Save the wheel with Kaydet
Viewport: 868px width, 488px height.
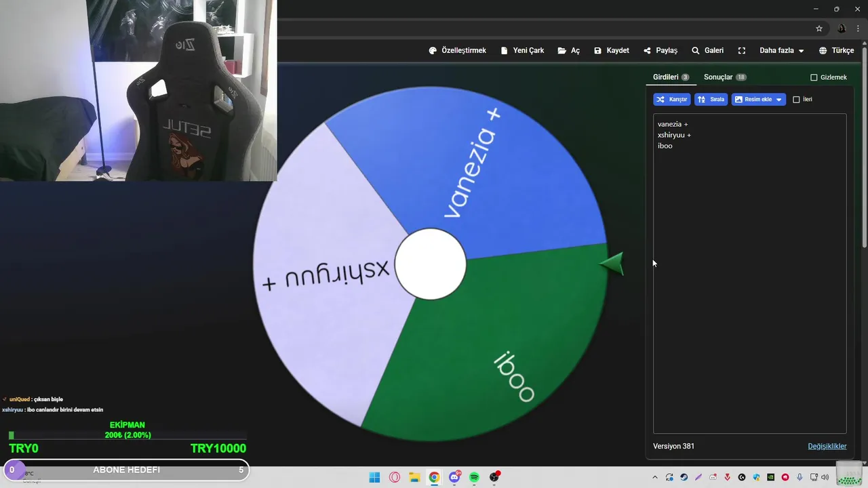tap(611, 51)
